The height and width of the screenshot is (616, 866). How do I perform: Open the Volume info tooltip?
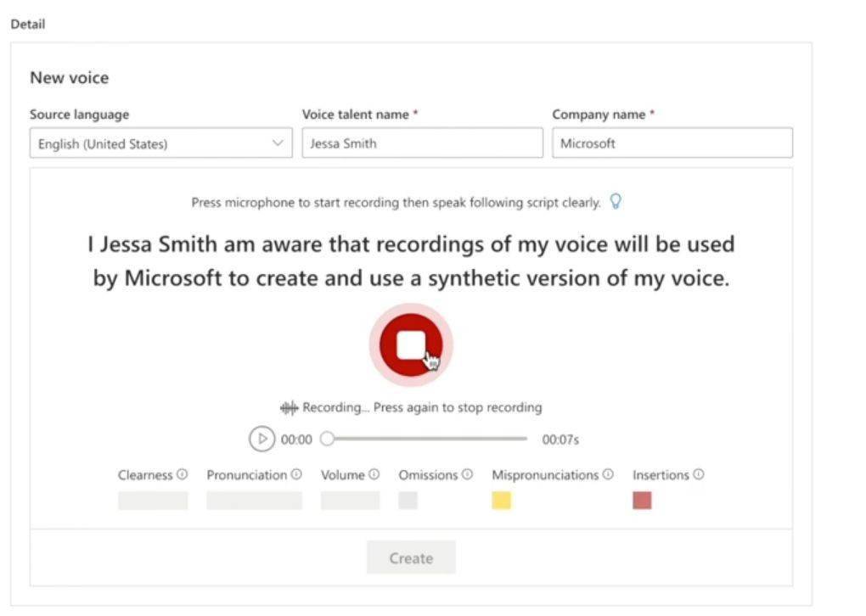click(x=374, y=474)
